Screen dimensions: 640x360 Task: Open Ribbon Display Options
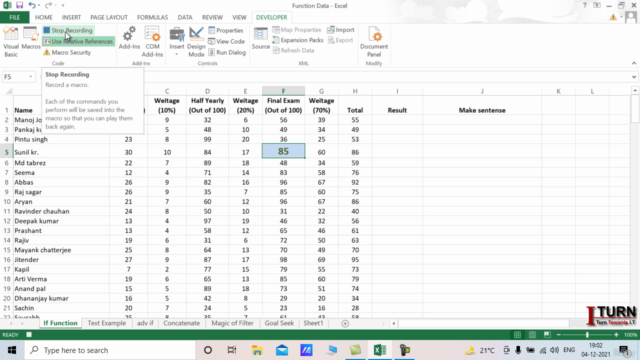597,5
